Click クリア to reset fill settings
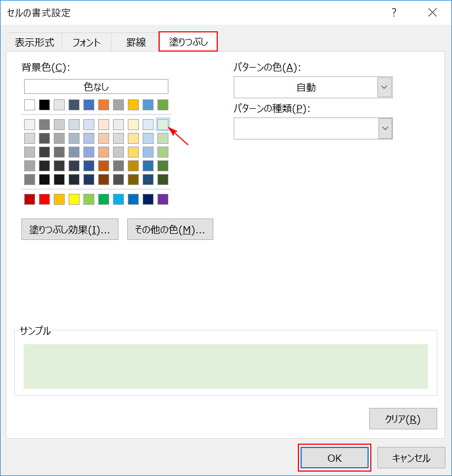The image size is (452, 476). 403,418
